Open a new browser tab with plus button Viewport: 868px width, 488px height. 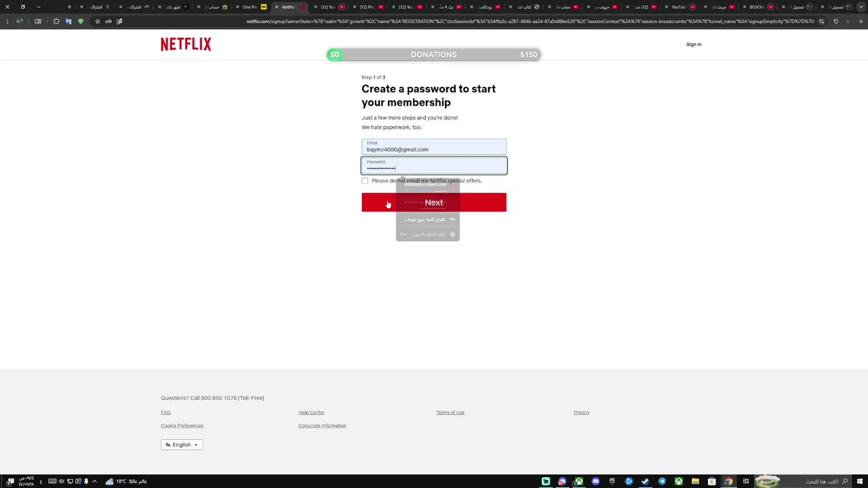click(x=69, y=7)
